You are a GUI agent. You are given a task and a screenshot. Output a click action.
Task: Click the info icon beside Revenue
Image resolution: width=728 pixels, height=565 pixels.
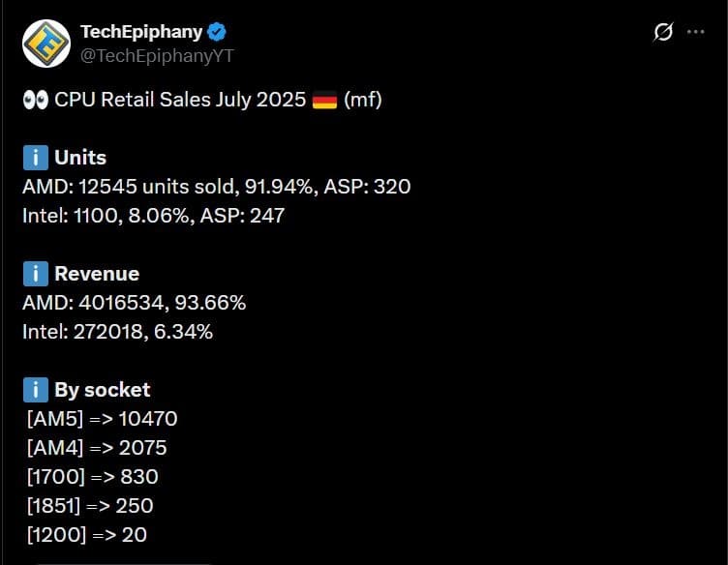point(35,274)
